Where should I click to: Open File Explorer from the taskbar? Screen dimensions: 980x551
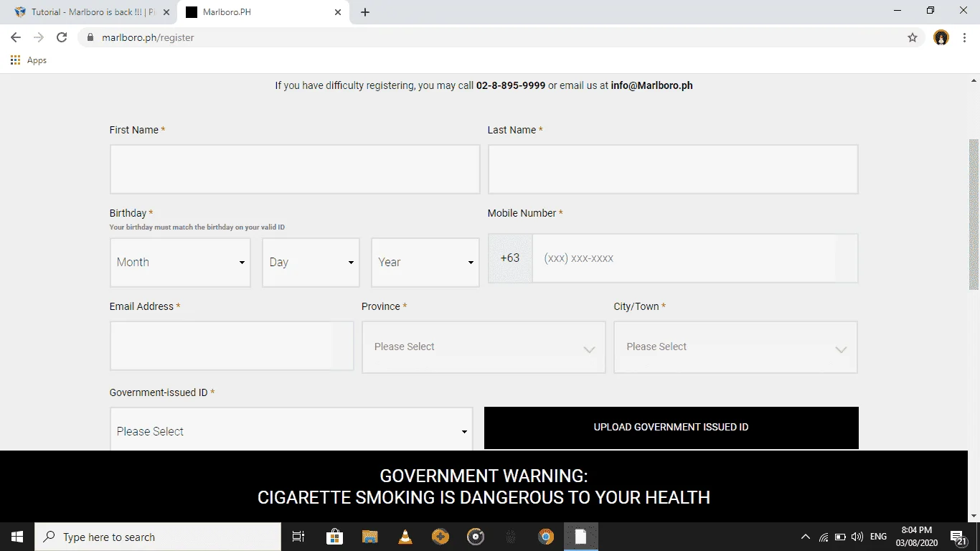(369, 537)
